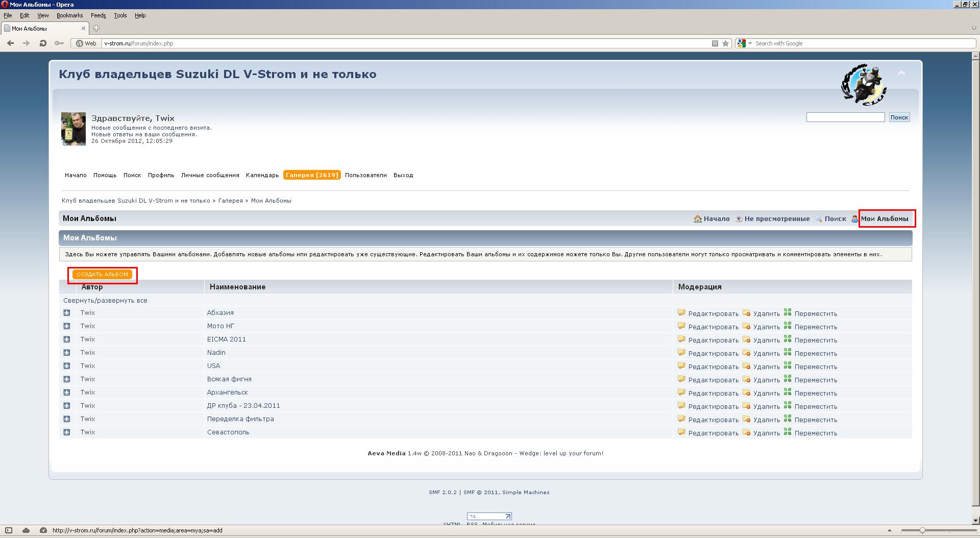Click the motorcycle club logo
The height and width of the screenshot is (538, 980).
point(864,85)
